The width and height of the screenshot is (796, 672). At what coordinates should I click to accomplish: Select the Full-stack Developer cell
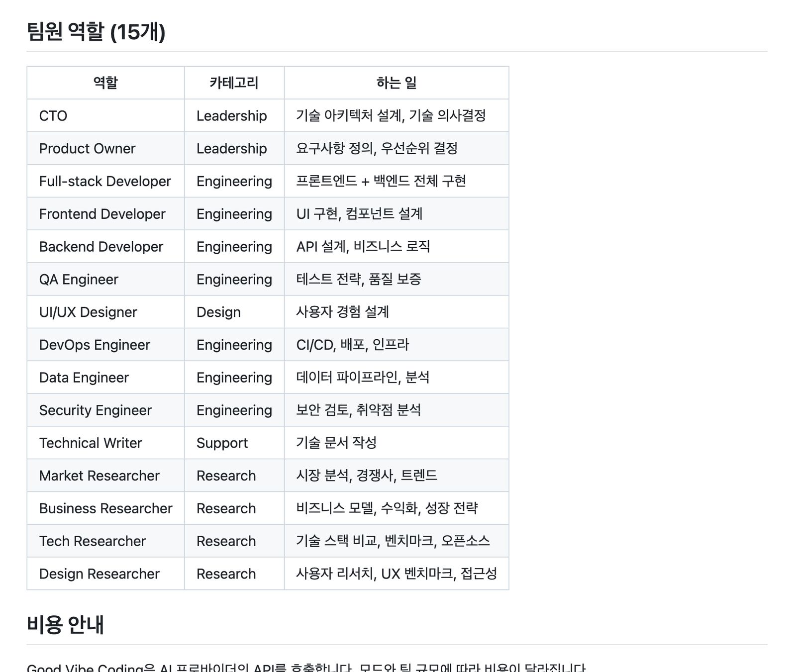[105, 181]
